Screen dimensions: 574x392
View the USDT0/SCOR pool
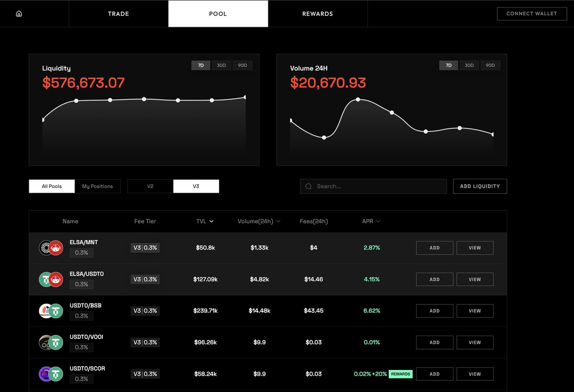pyautogui.click(x=475, y=374)
